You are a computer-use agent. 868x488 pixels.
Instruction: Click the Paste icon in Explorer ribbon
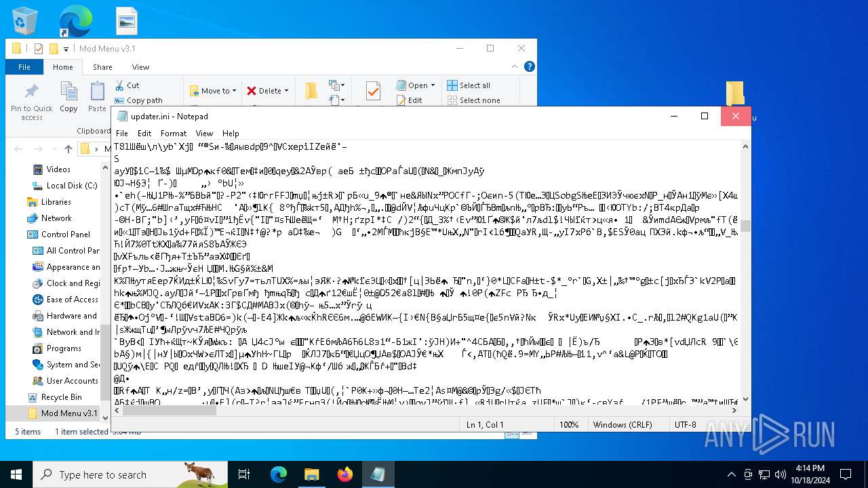coord(97,97)
